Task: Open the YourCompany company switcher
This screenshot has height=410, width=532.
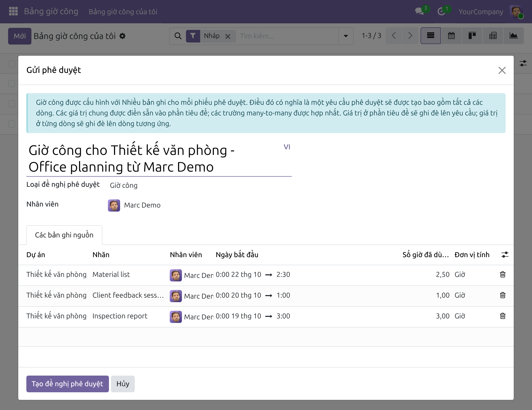Action: (x=481, y=12)
